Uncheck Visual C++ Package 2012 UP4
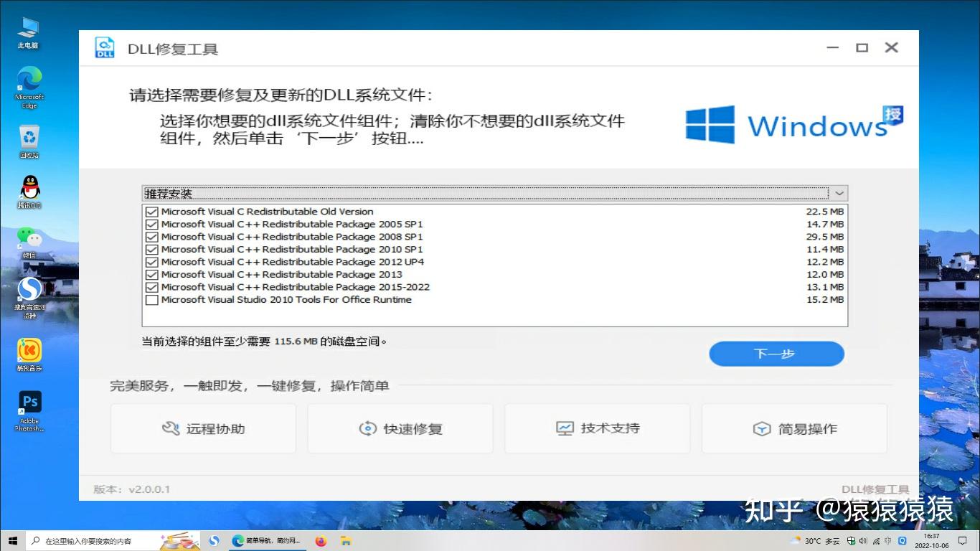Viewport: 980px width, 551px height. click(151, 262)
